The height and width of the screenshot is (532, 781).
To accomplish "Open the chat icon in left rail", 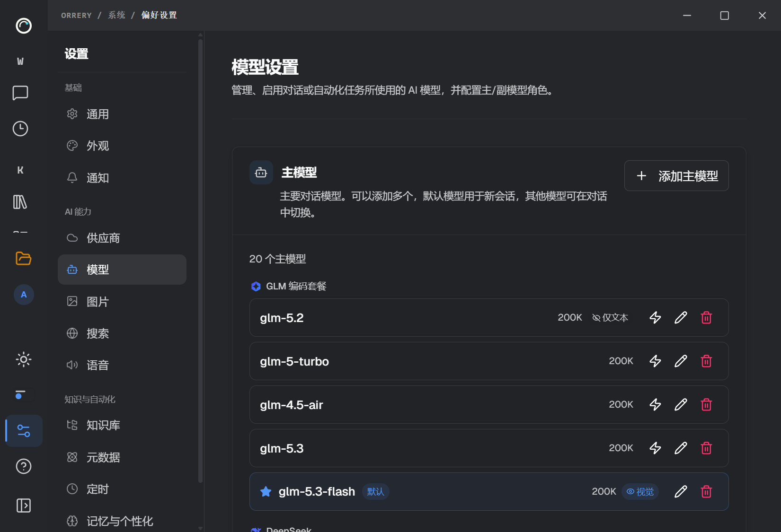I will point(20,93).
